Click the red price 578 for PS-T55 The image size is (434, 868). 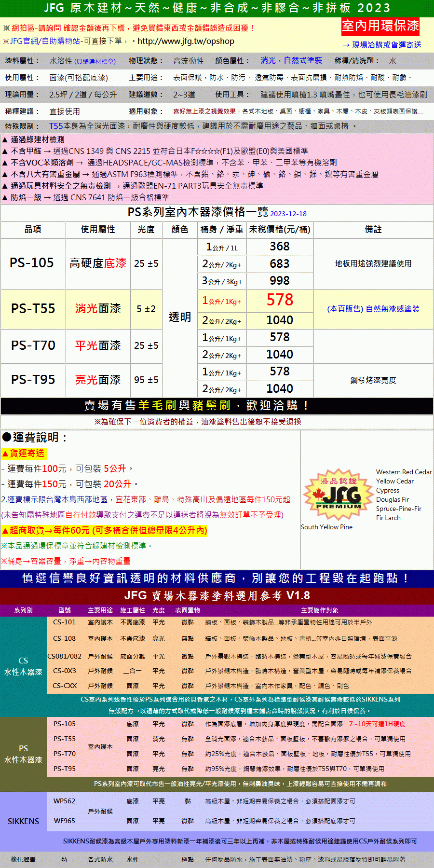click(x=280, y=300)
